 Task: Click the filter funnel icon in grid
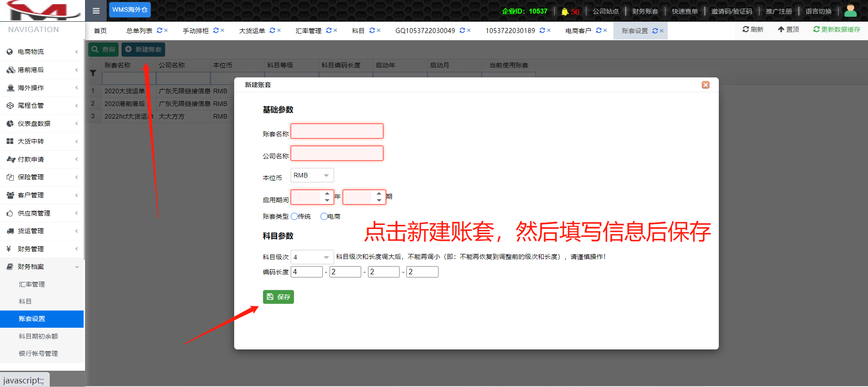point(93,73)
